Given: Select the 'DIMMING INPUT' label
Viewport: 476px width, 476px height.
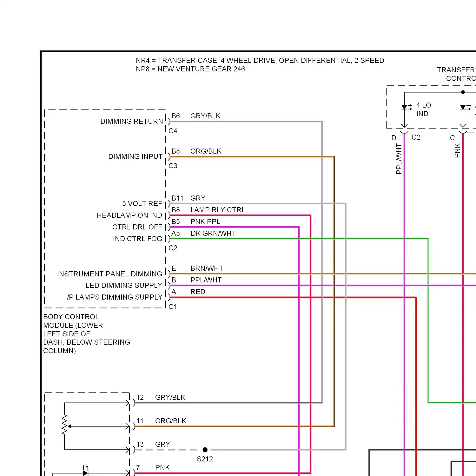Looking at the screenshot, I should 136,156.
